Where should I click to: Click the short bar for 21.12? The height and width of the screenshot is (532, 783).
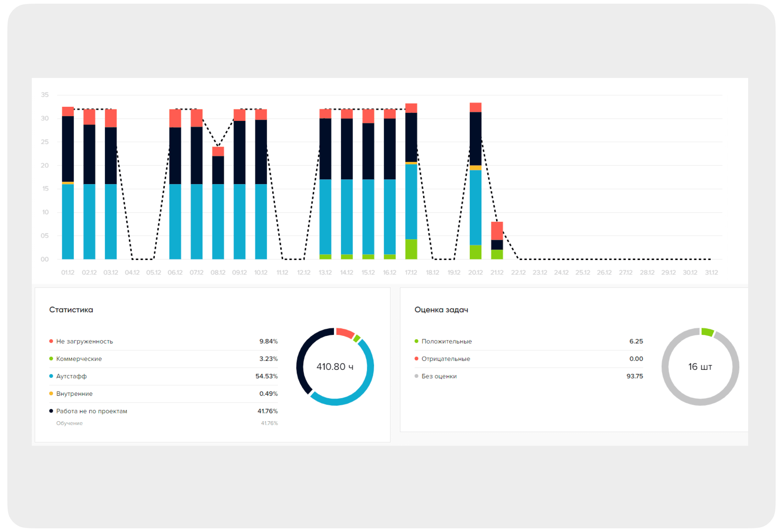pos(497,241)
